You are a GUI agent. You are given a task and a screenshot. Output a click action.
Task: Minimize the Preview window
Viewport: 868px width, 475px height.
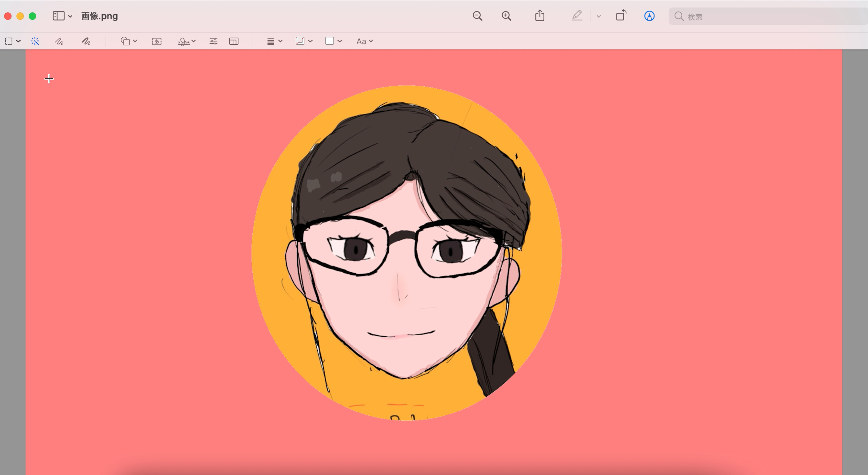[x=20, y=16]
